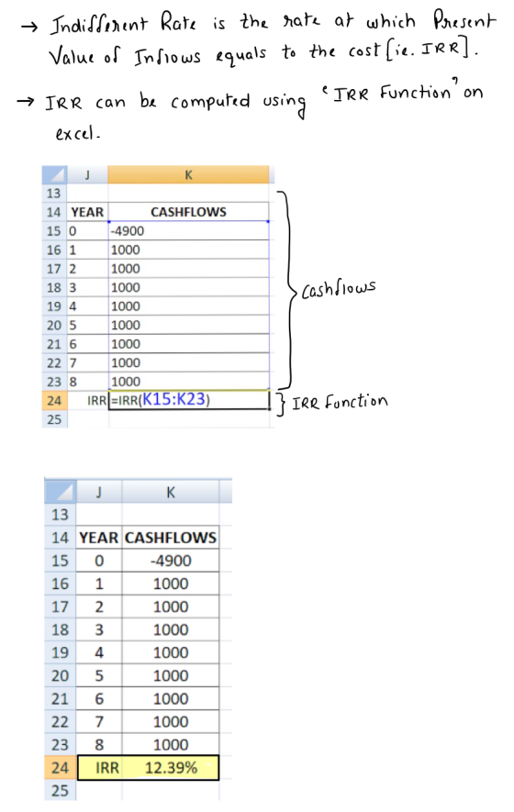The height and width of the screenshot is (812, 514).
Task: Select row header 24 in the 12.39% spreadsheet
Action: tap(61, 767)
